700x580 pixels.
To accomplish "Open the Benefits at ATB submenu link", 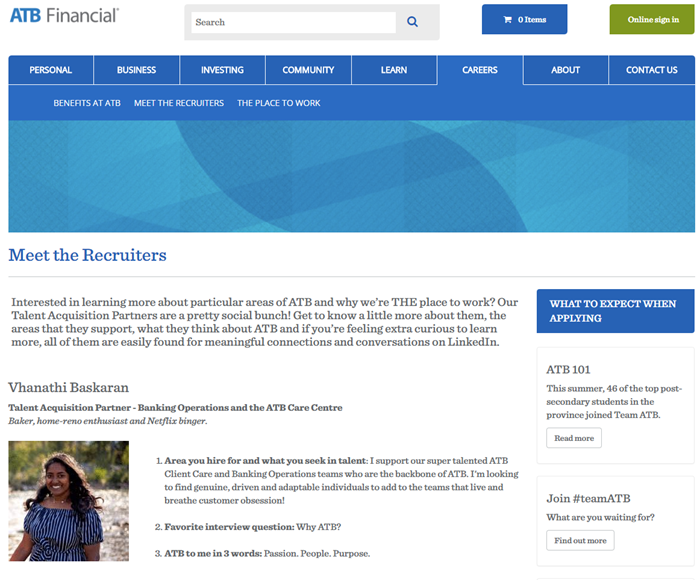I will (87, 103).
